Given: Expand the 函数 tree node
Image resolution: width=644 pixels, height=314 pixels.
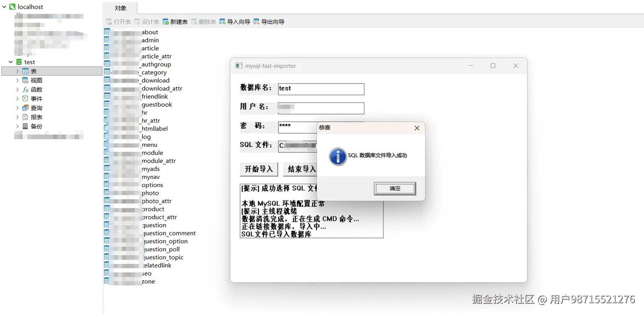Looking at the screenshot, I should click(17, 89).
